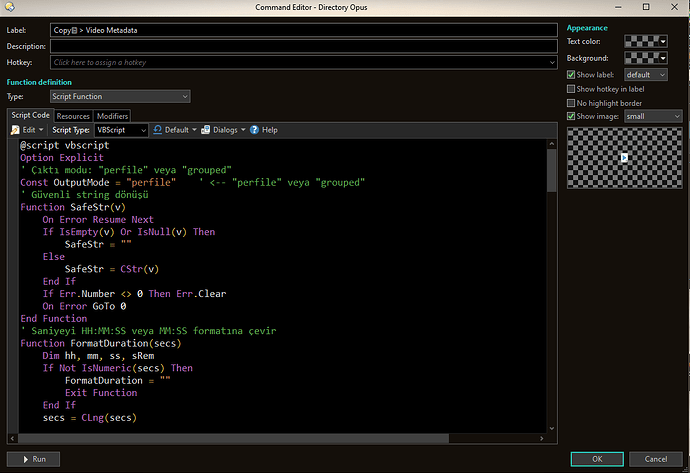Click the Edit pencil icon in toolbar
690x473 pixels.
[x=16, y=130]
